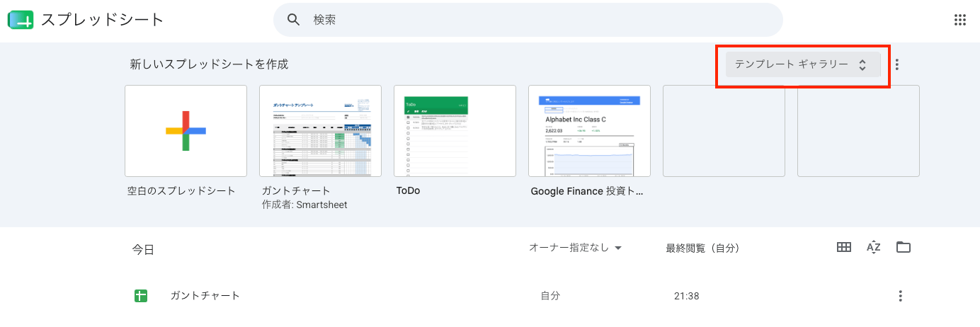The width and height of the screenshot is (980, 327).
Task: Open the ToDo template thumbnail
Action: tap(455, 131)
